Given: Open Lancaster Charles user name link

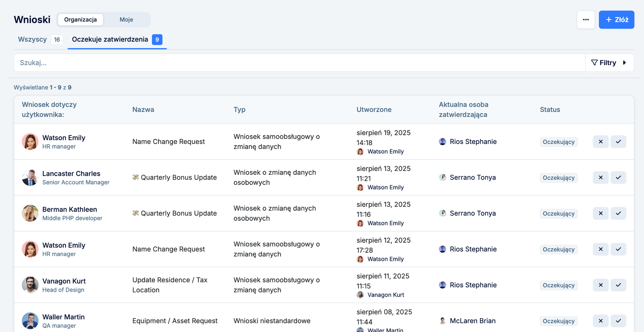Looking at the screenshot, I should tap(71, 174).
